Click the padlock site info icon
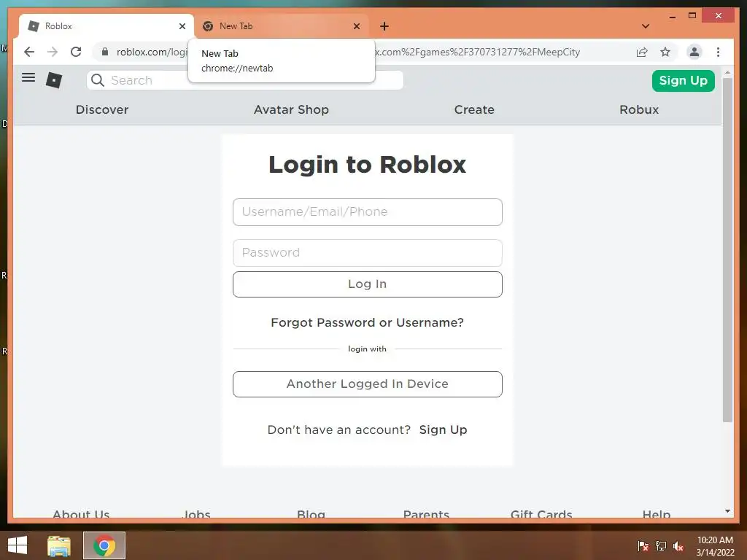The width and height of the screenshot is (747, 560). coord(105,52)
